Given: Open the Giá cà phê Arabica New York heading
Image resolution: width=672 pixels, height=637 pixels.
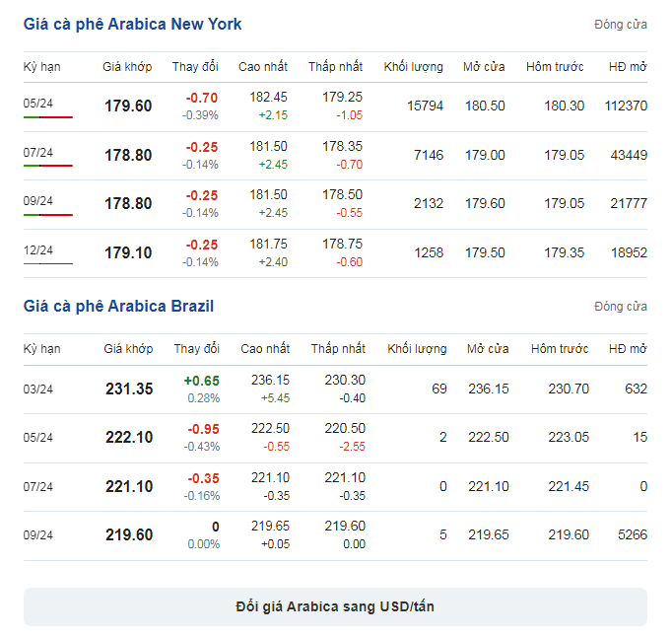Looking at the screenshot, I should pos(132,24).
